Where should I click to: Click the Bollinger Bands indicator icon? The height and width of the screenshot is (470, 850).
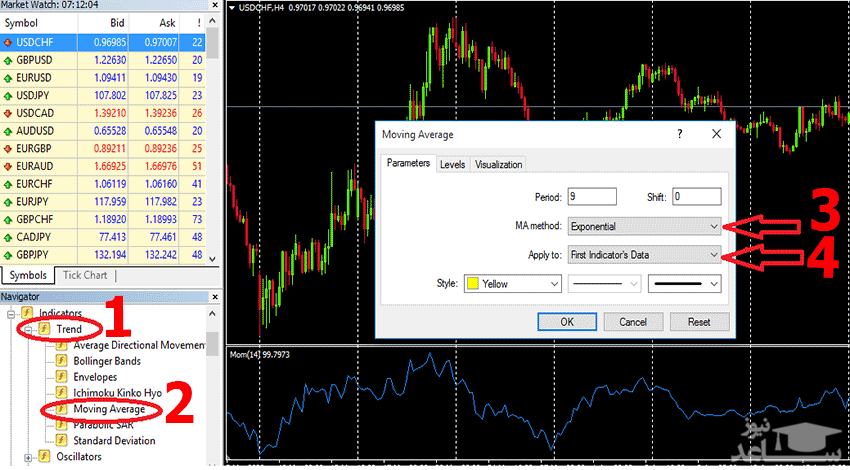[x=62, y=361]
